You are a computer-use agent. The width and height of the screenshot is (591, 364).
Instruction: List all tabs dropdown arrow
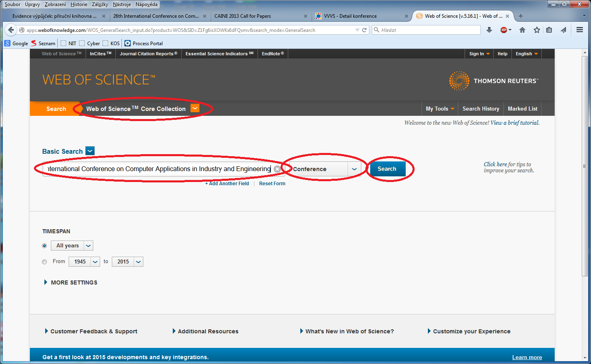click(x=584, y=16)
